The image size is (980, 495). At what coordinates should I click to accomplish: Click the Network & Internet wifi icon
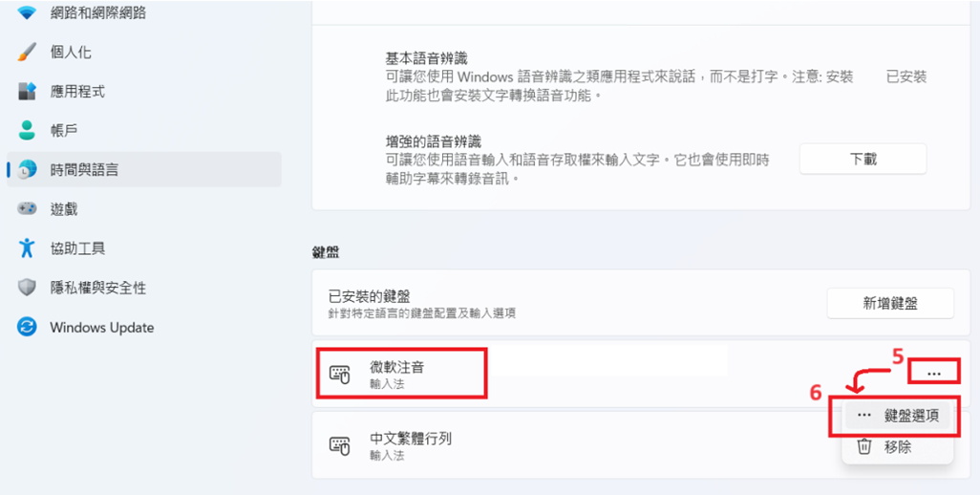point(27,13)
